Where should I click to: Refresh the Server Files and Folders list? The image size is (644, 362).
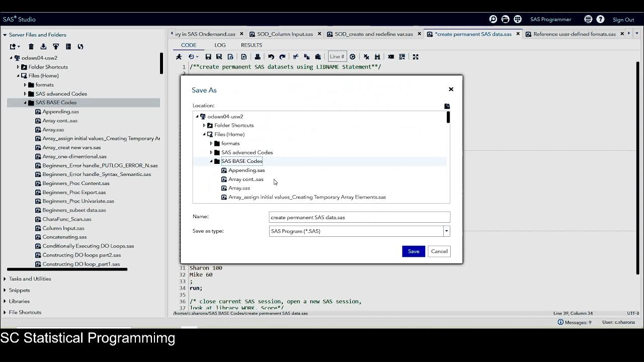80,47
